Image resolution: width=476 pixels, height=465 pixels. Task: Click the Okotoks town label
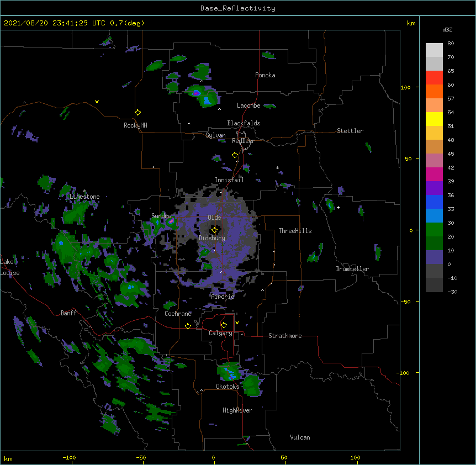coord(228,387)
